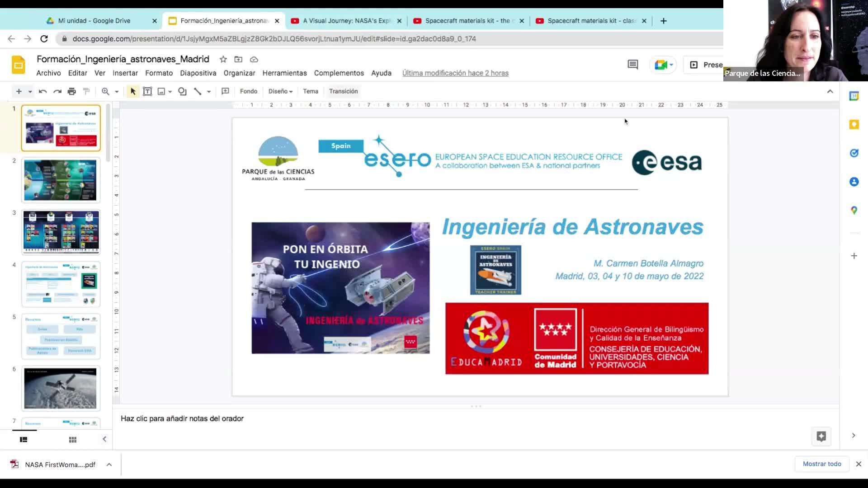
Task: Open the Formato menu
Action: tap(159, 73)
